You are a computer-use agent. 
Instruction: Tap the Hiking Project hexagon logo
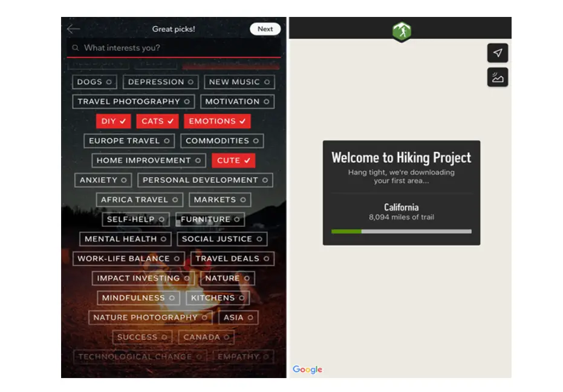pos(401,31)
